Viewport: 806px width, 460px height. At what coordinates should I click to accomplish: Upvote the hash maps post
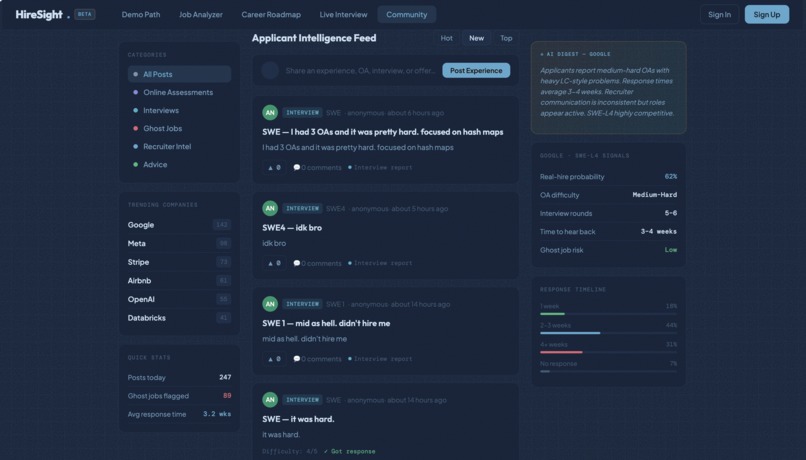tap(274, 168)
